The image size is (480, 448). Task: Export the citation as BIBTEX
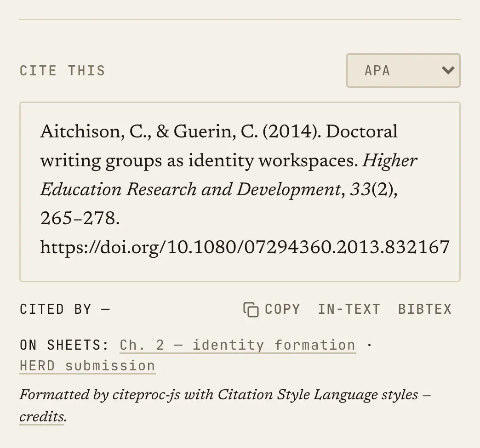coord(425,309)
